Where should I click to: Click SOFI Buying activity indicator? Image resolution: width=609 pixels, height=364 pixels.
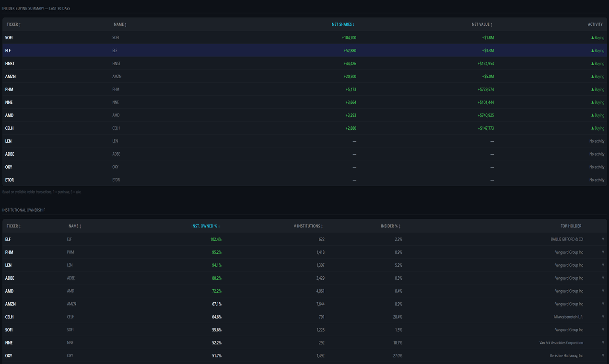pos(597,37)
